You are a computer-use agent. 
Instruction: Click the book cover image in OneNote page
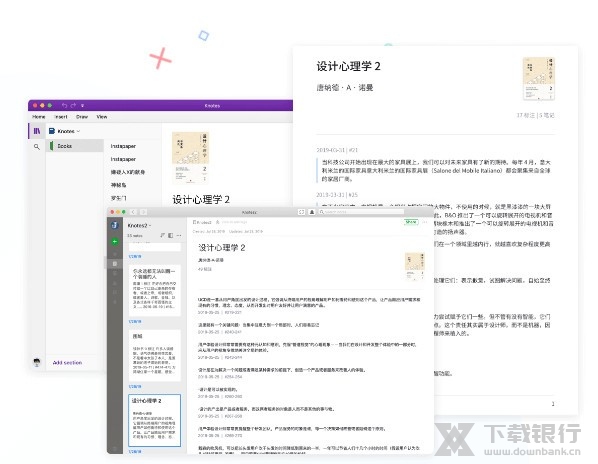coord(190,158)
